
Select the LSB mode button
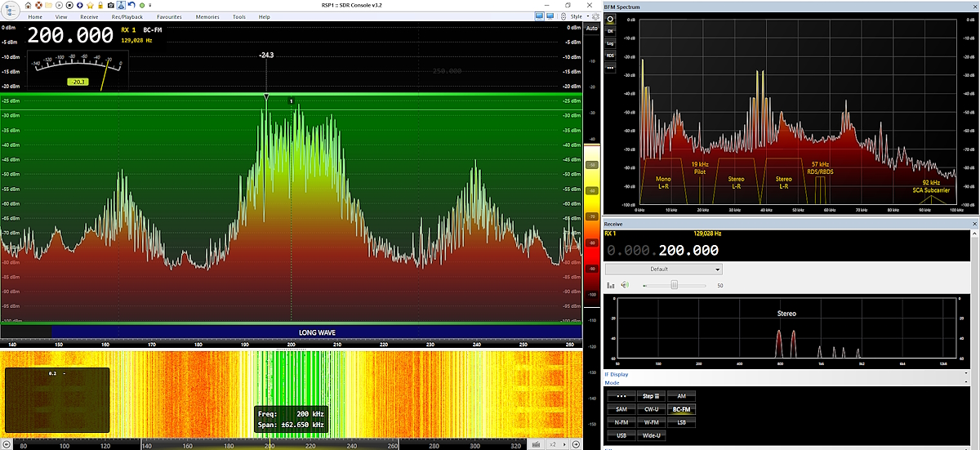pos(679,421)
